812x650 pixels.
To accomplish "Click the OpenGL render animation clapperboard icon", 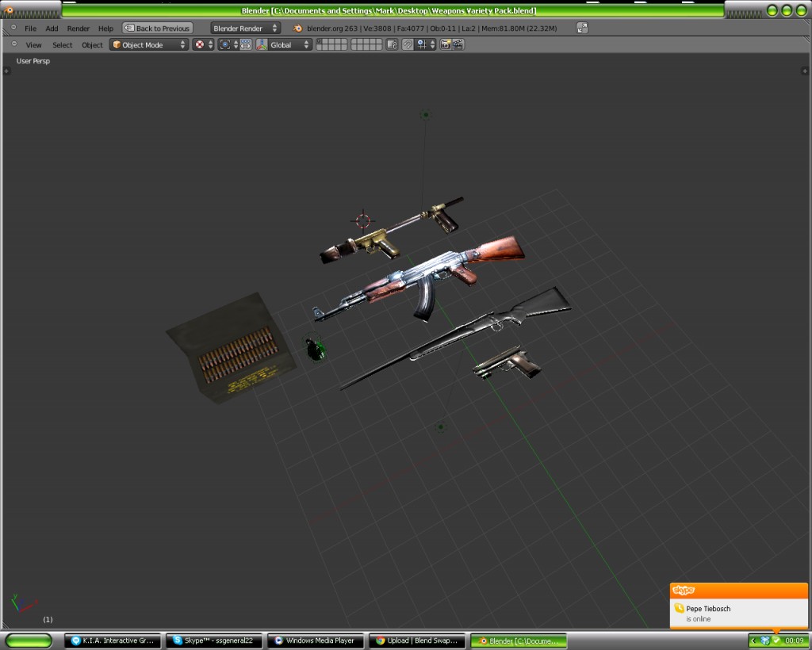I will coord(458,44).
